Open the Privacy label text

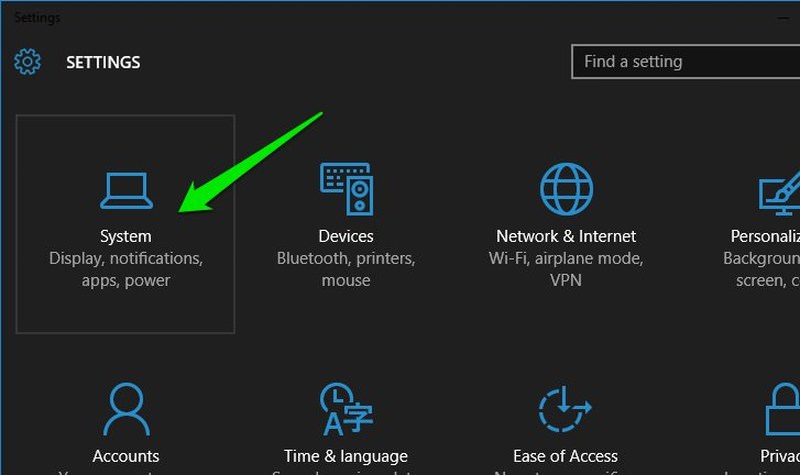[780, 456]
